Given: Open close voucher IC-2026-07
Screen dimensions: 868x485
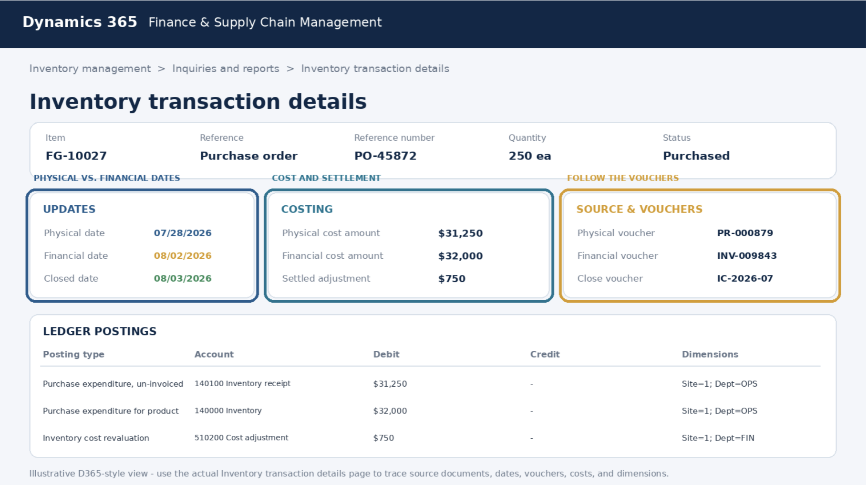Looking at the screenshot, I should pos(745,278).
